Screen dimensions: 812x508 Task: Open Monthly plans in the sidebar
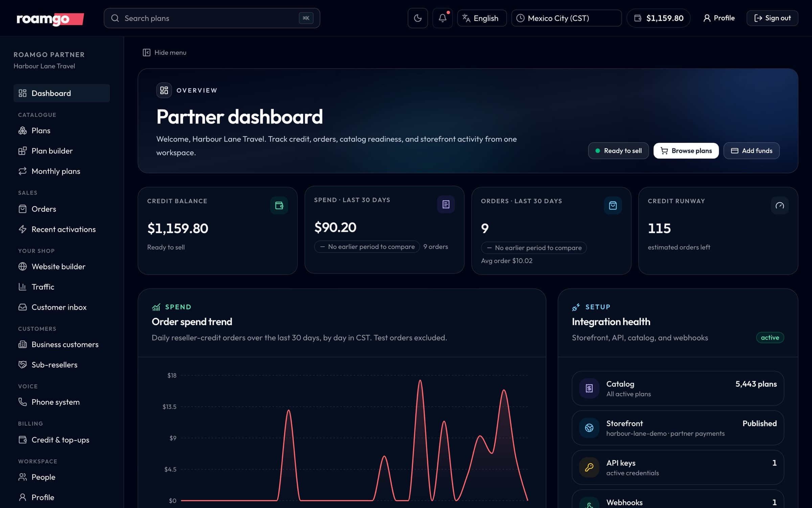[62, 171]
